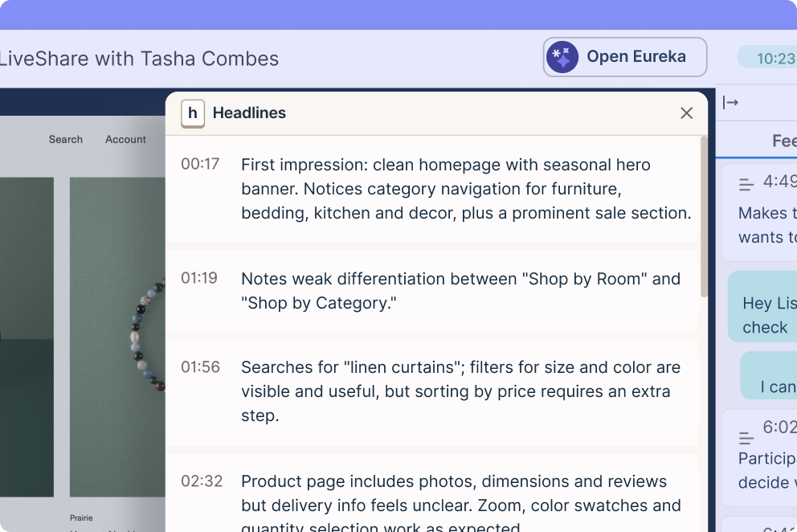
Task: Click note icon beside 6:02 entry
Action: [746, 437]
